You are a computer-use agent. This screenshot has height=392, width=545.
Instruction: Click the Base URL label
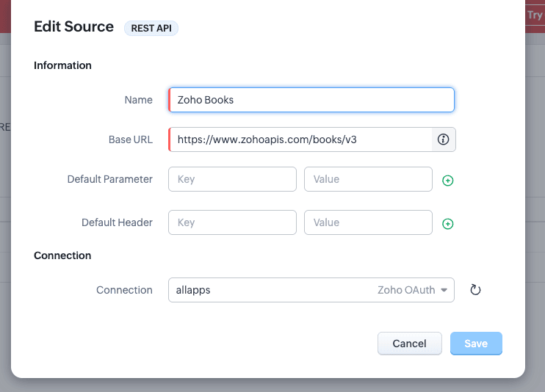(131, 139)
